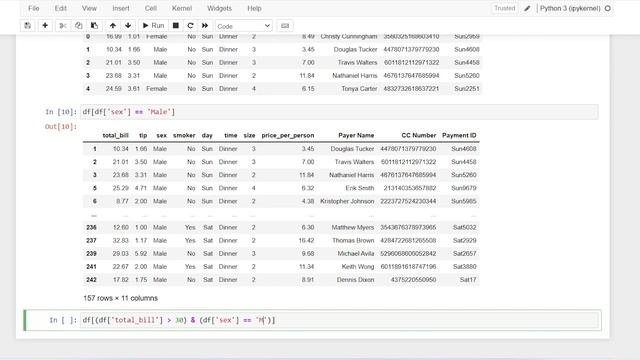This screenshot has width=640, height=360.
Task: Click the Out[10] output prompt area
Action: pyautogui.click(x=61, y=127)
